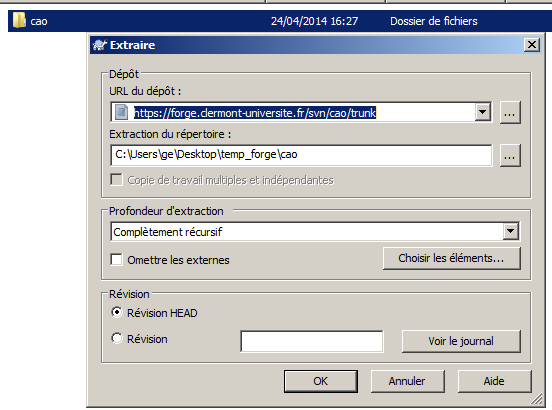Click Annuler to cancel checkout
Viewport: 552px width, 410px height.
(407, 381)
